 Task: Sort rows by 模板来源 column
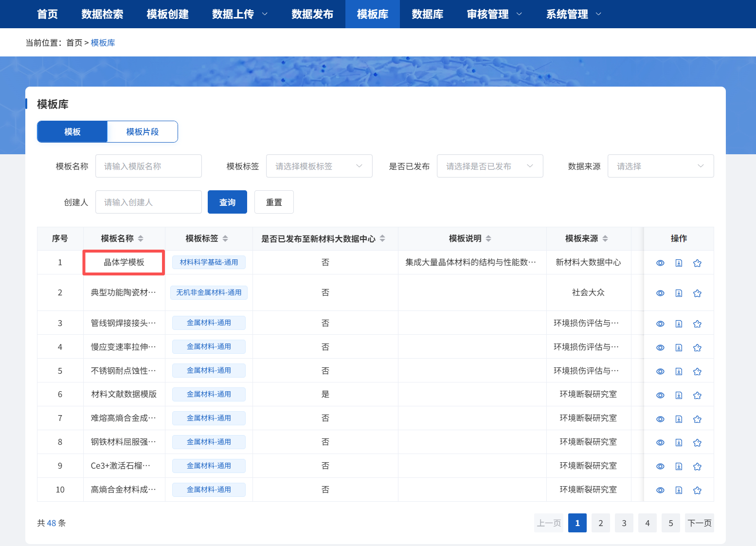pos(605,238)
